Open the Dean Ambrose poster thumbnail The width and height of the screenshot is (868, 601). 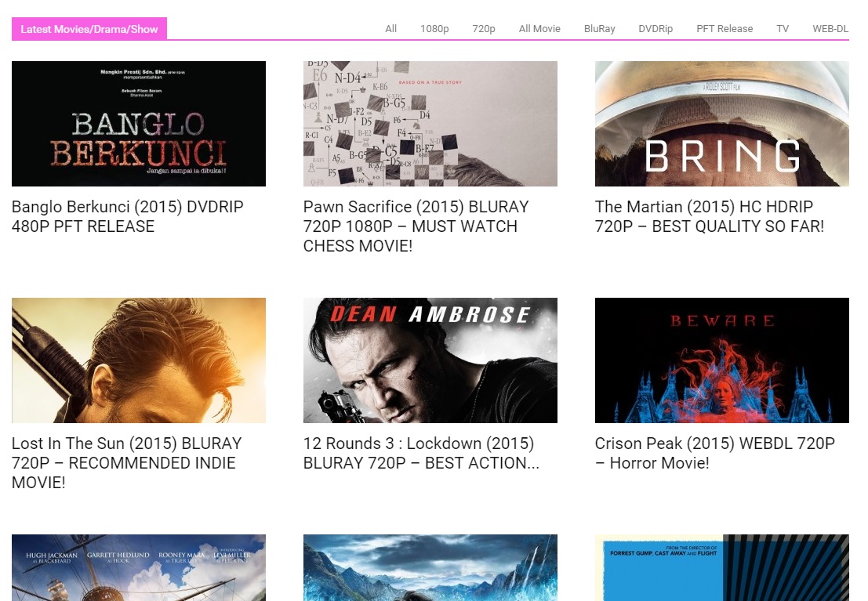pyautogui.click(x=430, y=360)
